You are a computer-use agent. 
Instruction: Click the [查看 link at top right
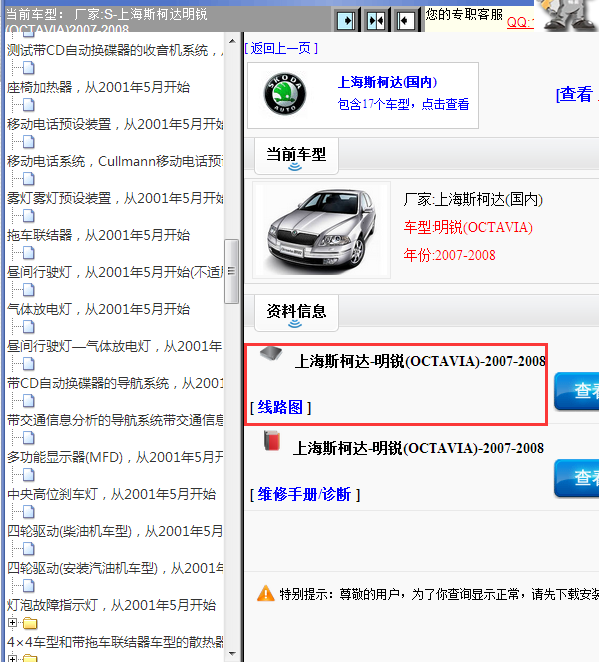tap(576, 94)
